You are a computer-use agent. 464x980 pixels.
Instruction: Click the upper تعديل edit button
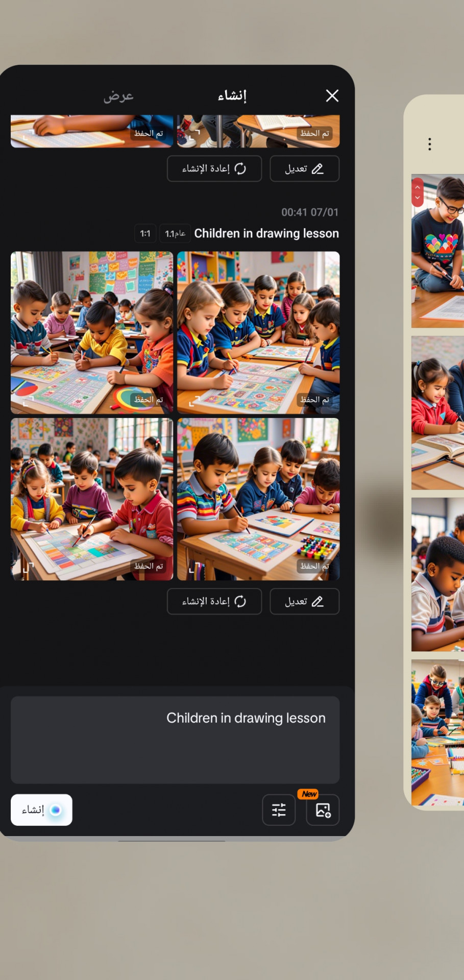pos(304,168)
